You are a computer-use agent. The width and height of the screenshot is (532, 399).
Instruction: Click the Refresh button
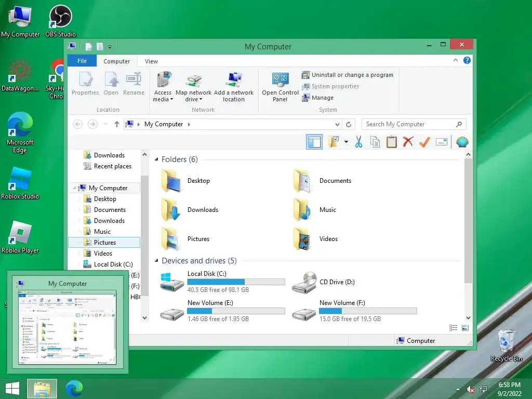pos(349,125)
